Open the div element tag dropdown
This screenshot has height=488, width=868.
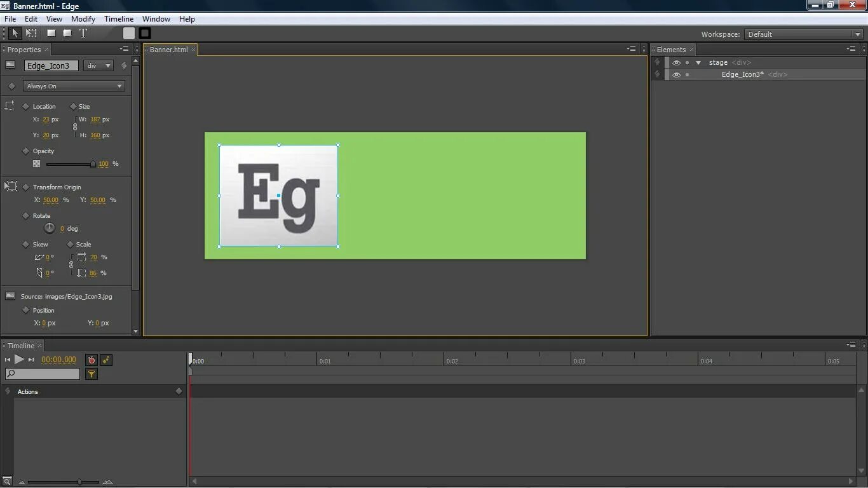pos(99,65)
